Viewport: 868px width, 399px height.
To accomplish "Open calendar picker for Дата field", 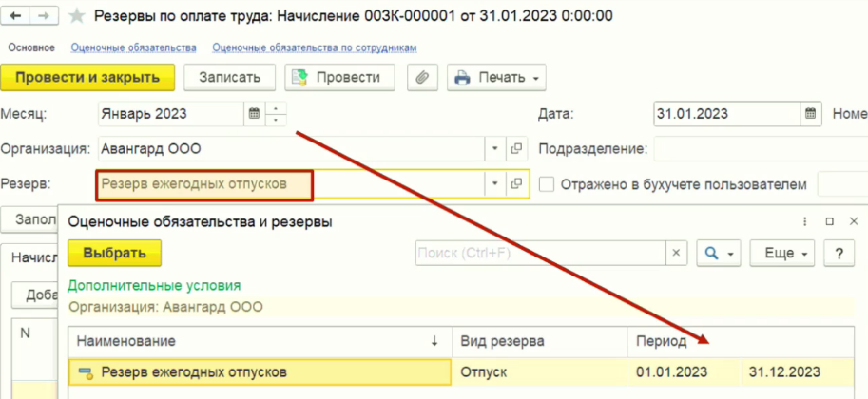I will [811, 114].
